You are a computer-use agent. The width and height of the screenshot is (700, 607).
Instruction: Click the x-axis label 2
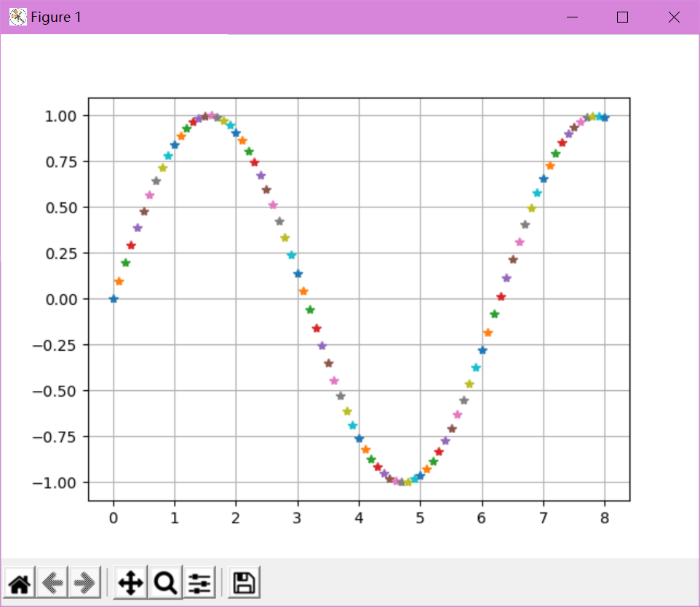click(x=236, y=518)
